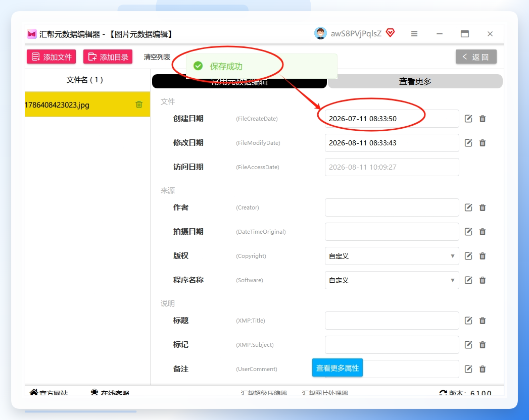Click the 访问日期 date field
Viewport: 529px width, 420px height.
[392, 167]
